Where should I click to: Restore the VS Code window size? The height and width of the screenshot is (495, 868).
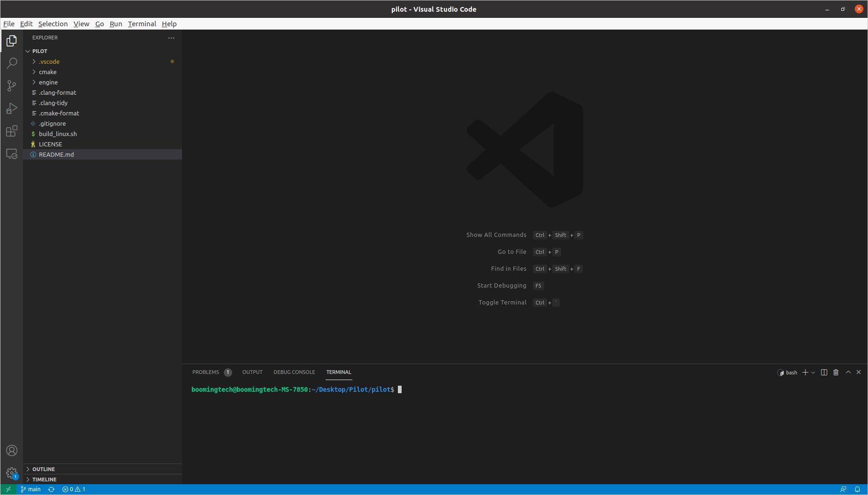pyautogui.click(x=843, y=9)
